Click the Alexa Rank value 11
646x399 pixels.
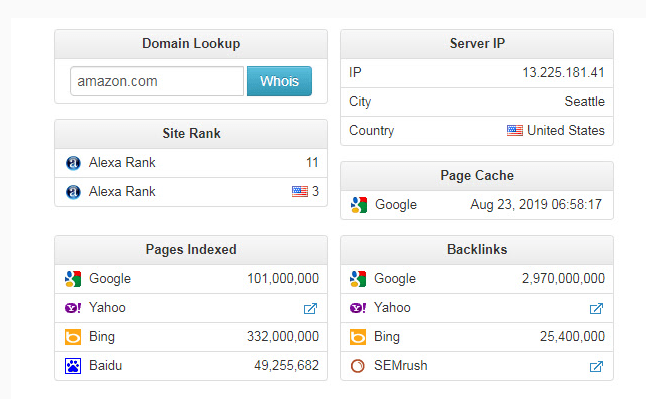click(312, 162)
